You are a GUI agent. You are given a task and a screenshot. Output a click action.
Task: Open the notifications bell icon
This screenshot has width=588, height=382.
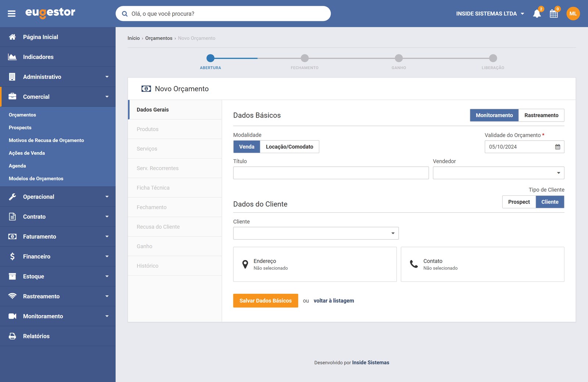tap(537, 14)
